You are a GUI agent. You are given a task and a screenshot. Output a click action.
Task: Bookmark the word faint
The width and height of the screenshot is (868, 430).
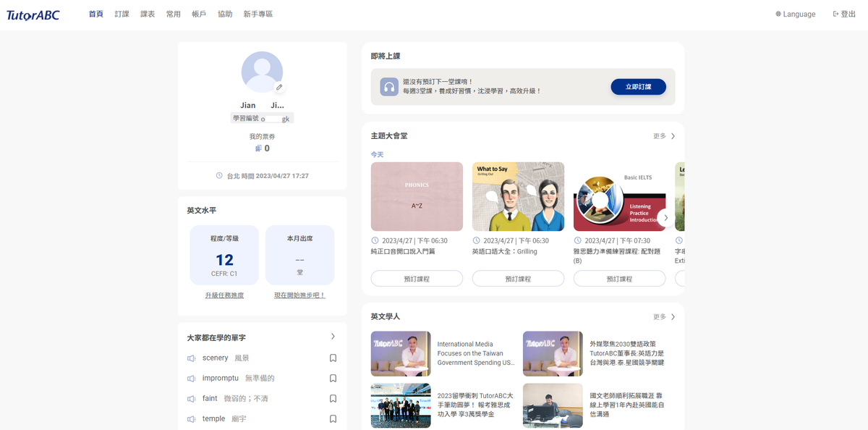(333, 399)
